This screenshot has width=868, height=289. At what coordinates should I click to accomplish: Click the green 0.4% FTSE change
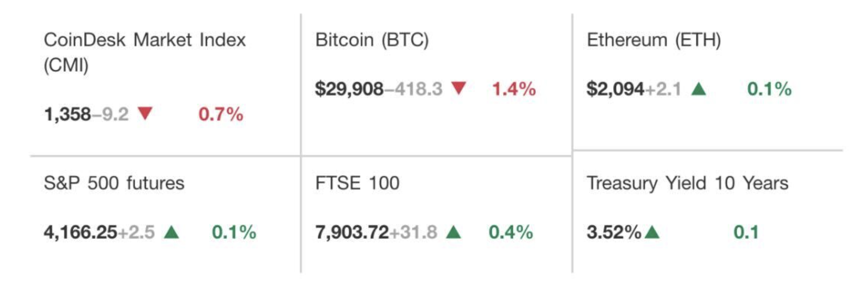click(x=511, y=232)
